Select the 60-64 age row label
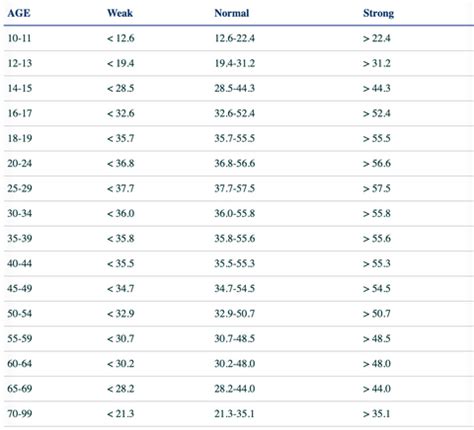474x430 pixels. point(20,364)
